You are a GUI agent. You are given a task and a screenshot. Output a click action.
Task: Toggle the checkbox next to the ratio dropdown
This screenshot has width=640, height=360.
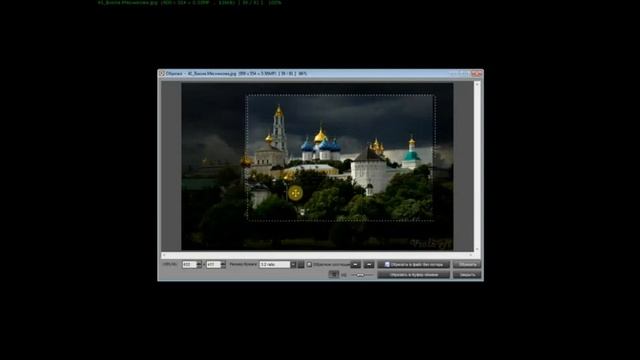pyautogui.click(x=309, y=264)
